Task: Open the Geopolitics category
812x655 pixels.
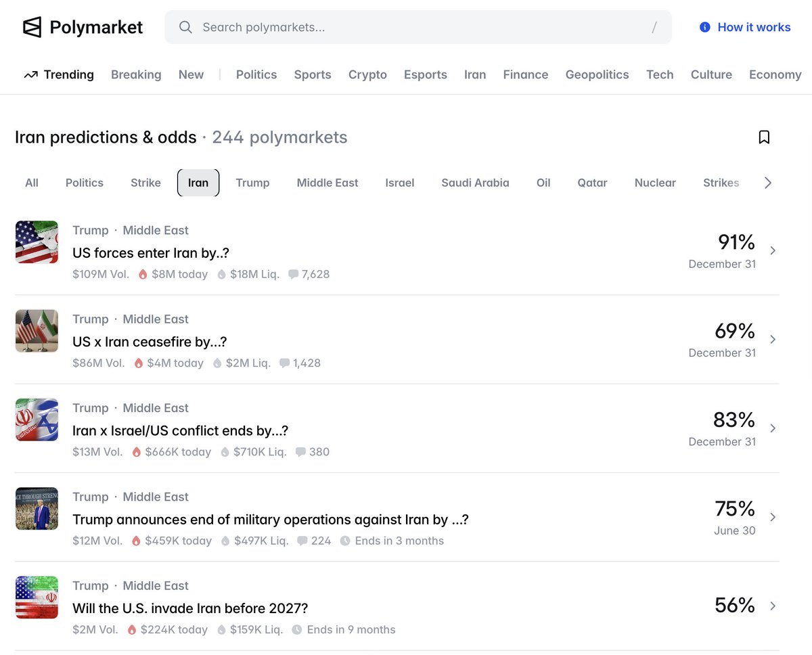Action: pos(597,74)
